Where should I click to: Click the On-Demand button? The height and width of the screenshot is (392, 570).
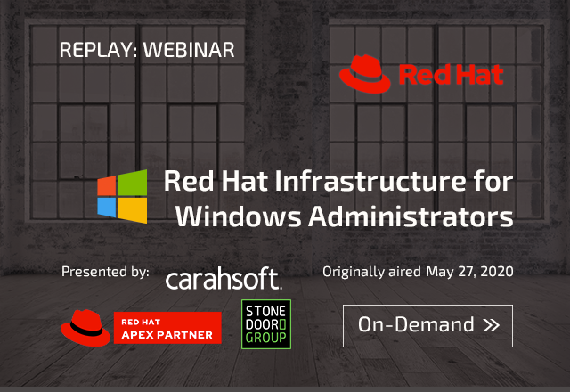point(427,326)
